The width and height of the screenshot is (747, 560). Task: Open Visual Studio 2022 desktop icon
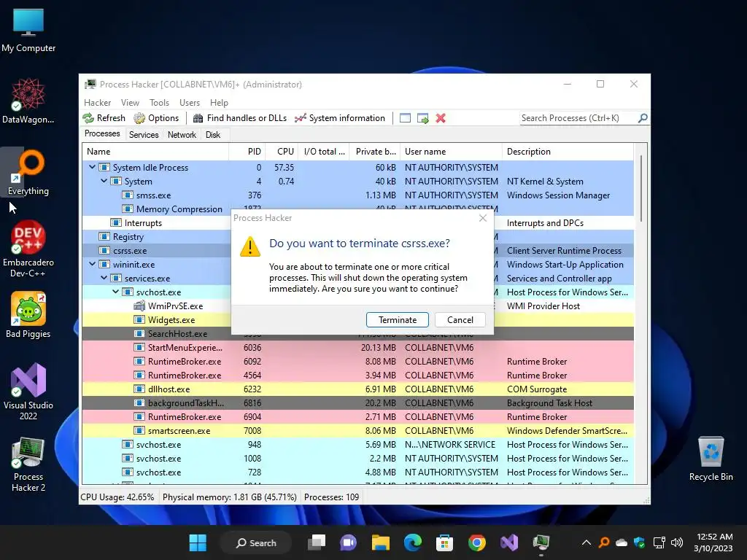tap(28, 392)
